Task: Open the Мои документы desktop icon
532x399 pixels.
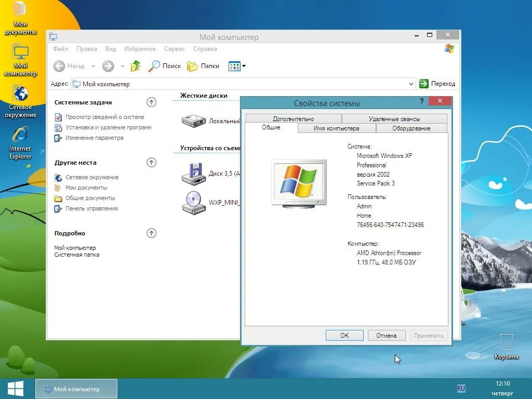Action: (x=20, y=18)
